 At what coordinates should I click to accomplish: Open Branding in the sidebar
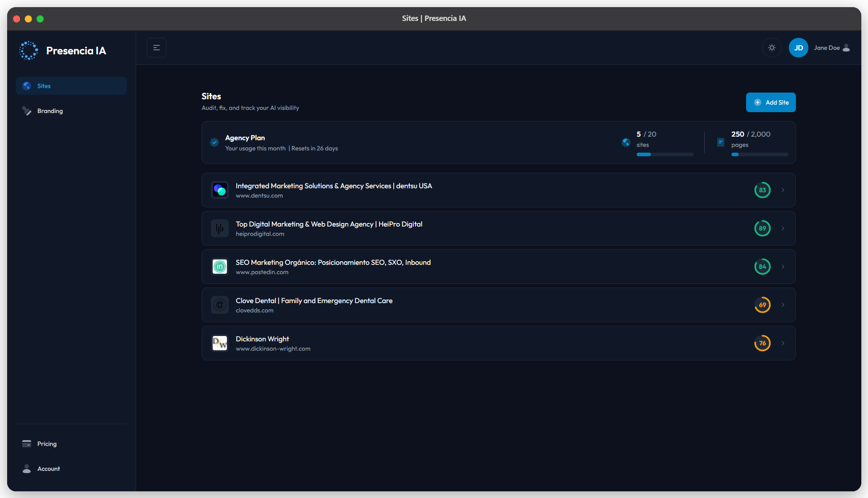click(50, 111)
